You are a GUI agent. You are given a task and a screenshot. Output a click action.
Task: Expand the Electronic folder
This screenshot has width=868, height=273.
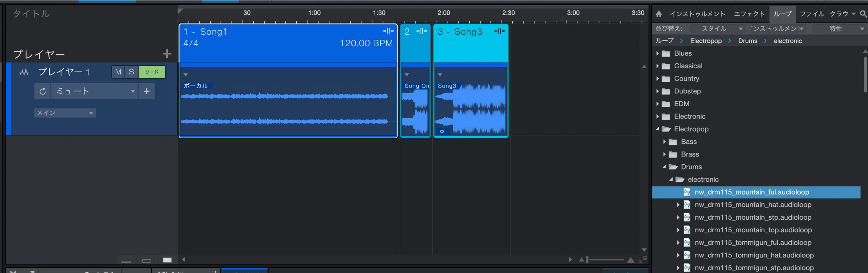[657, 116]
